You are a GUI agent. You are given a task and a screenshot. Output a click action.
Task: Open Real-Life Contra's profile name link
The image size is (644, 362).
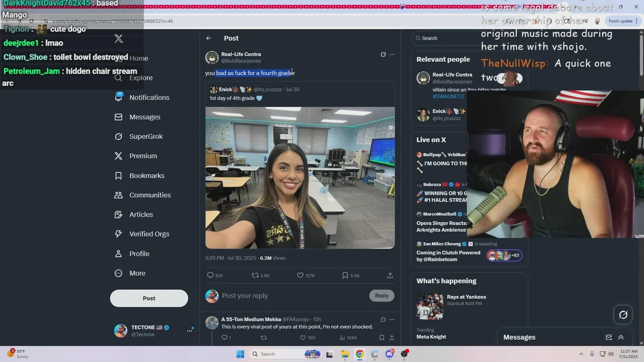pyautogui.click(x=241, y=54)
